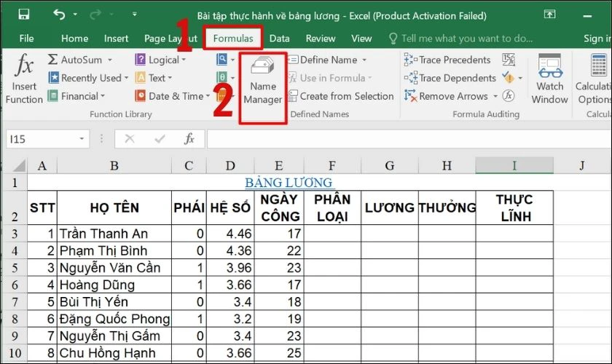Click the ngày công value 25

point(279,353)
